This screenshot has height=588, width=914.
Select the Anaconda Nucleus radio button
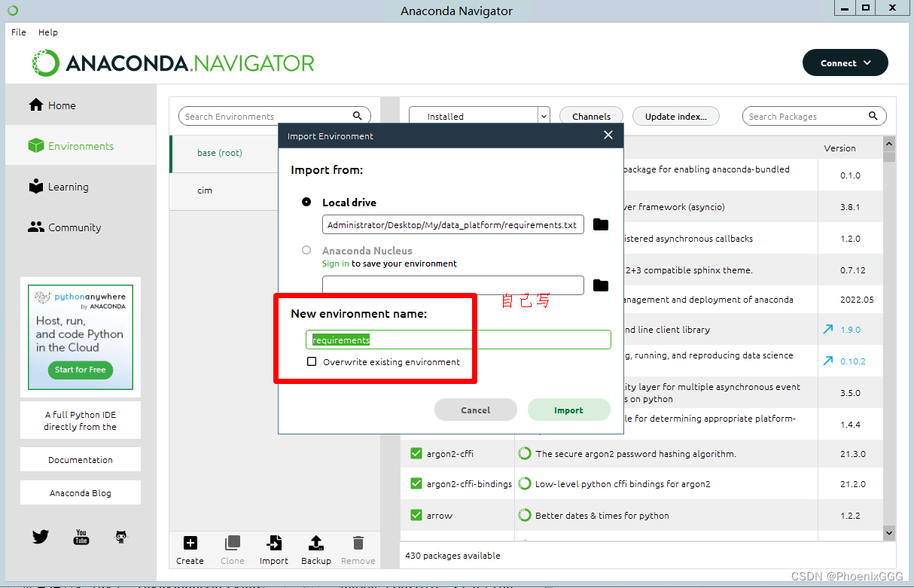(306, 250)
